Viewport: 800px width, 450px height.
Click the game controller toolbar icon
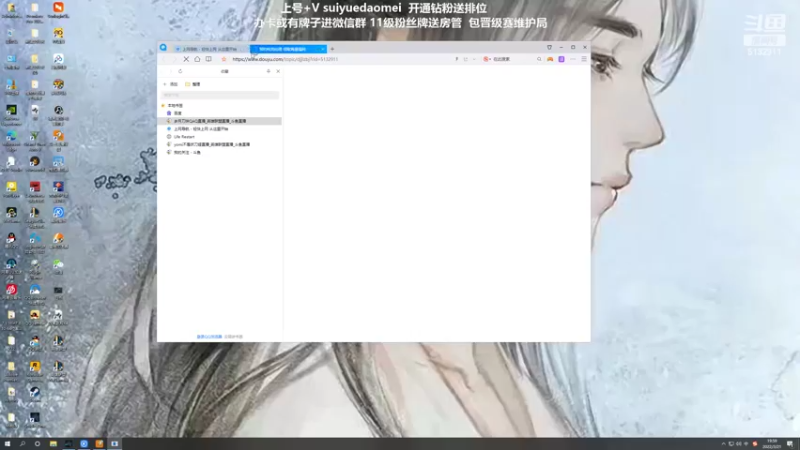(x=550, y=59)
